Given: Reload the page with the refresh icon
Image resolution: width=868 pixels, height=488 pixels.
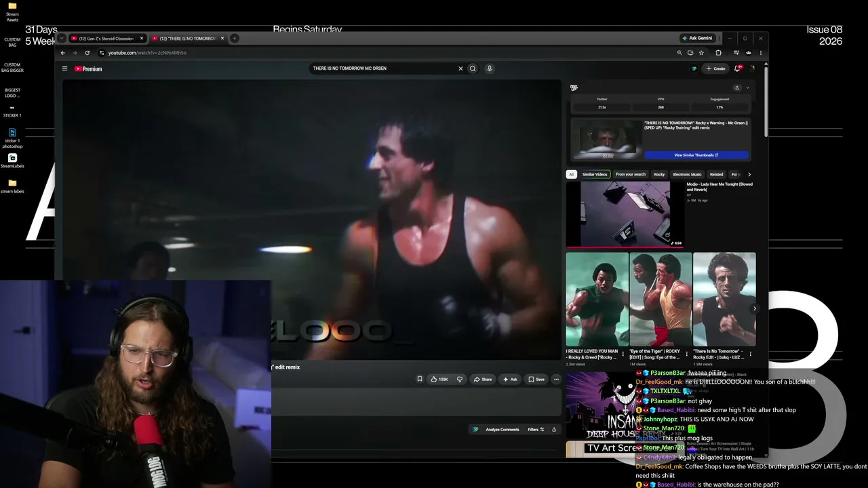Looking at the screenshot, I should [x=87, y=53].
